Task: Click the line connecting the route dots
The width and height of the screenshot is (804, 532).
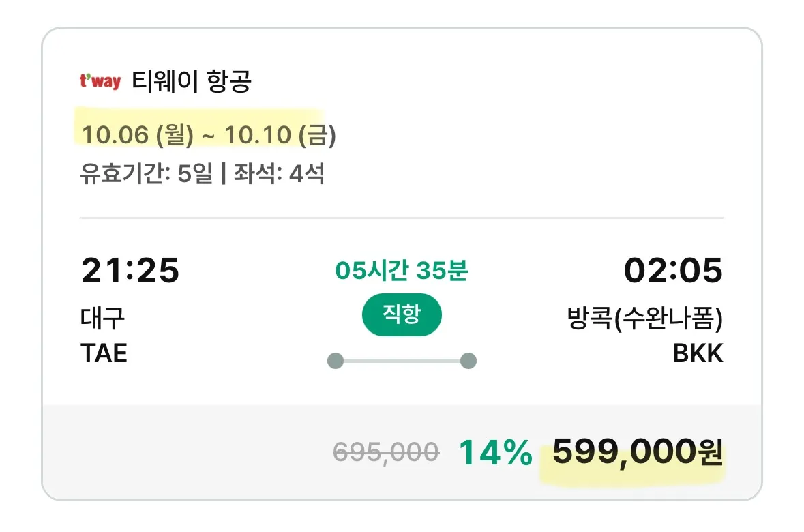Action: [x=401, y=361]
